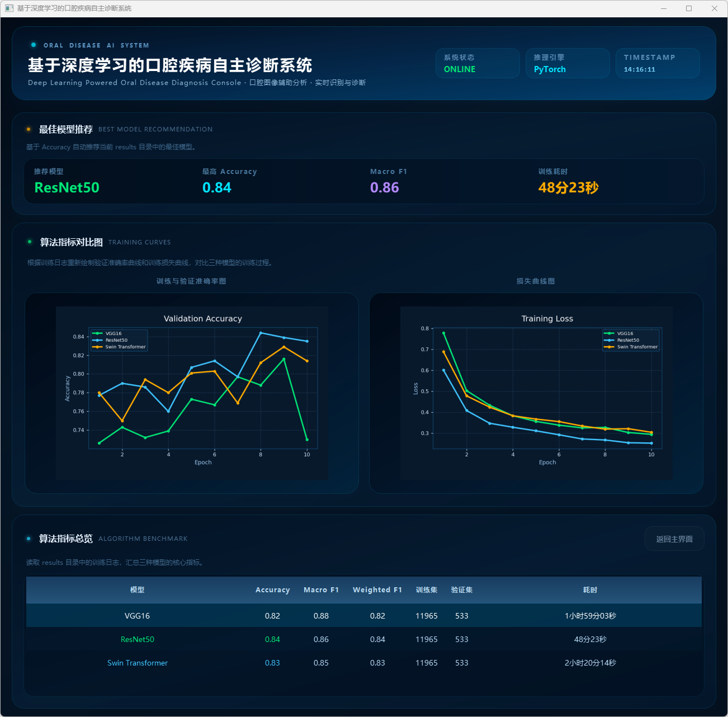The height and width of the screenshot is (717, 728).
Task: Click the 耗时 column header
Action: tap(590, 590)
